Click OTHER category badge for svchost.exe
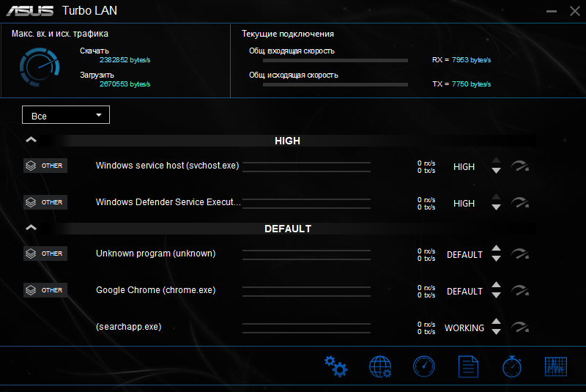Image resolution: width=586 pixels, height=392 pixels. point(45,166)
